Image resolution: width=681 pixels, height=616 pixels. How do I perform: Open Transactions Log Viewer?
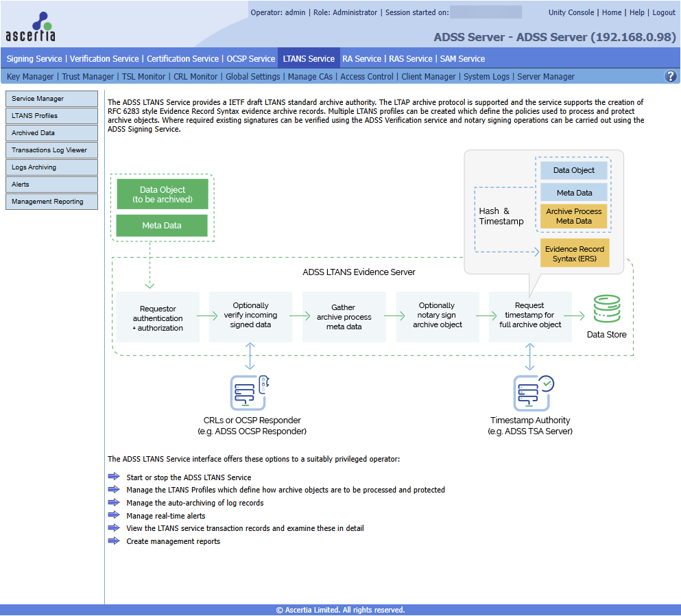pos(51,150)
